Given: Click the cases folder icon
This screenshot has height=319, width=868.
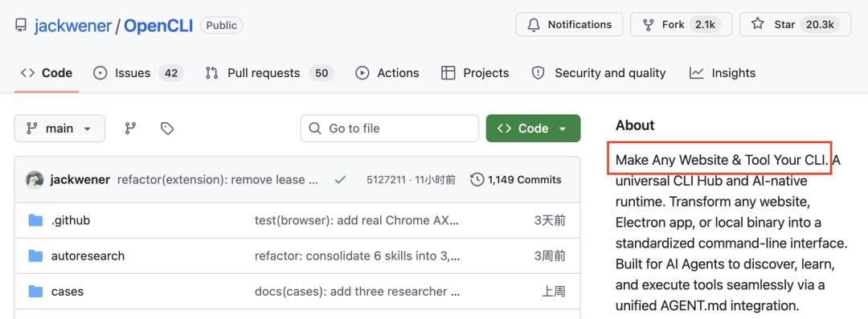Looking at the screenshot, I should pos(35,292).
